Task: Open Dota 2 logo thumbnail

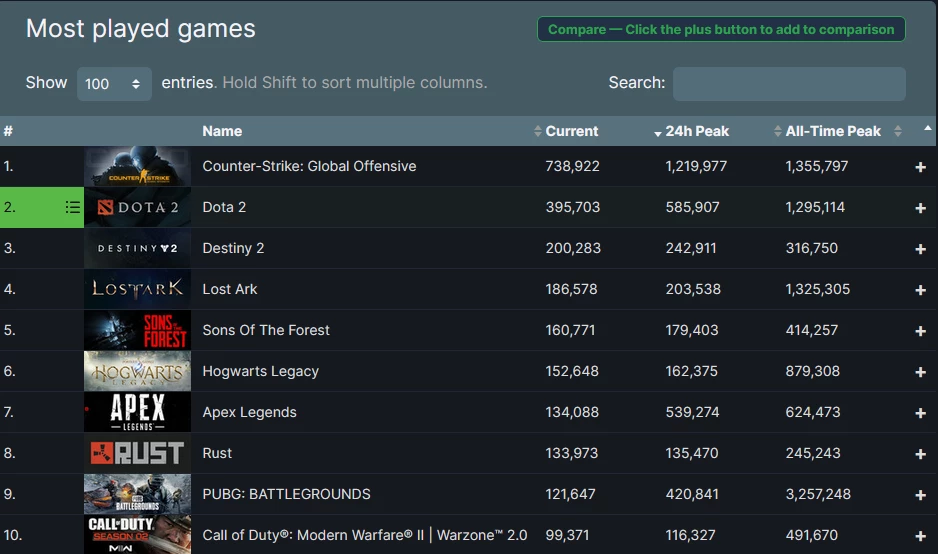Action: click(x=138, y=207)
